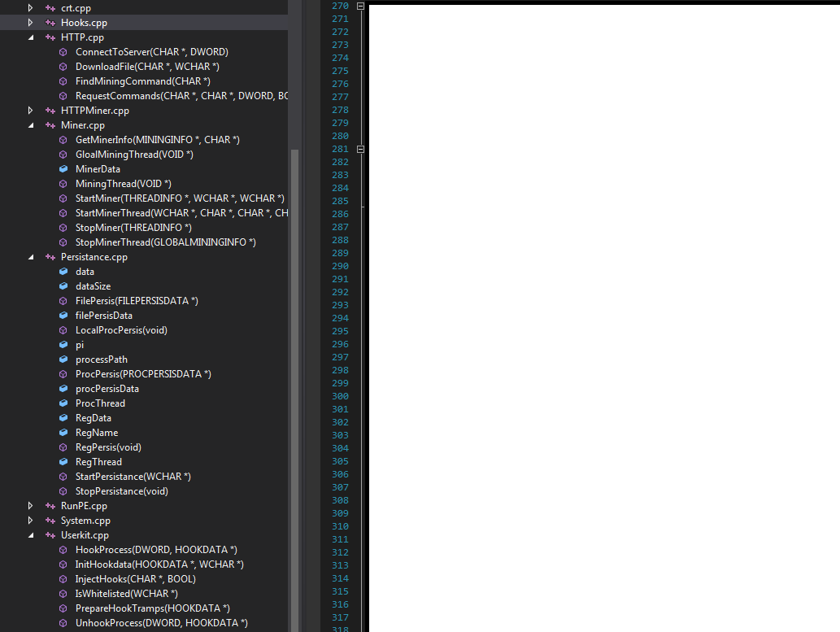Click the HTTP.cpp C++ file icon
Image resolution: width=840 pixels, height=632 pixels.
(50, 37)
